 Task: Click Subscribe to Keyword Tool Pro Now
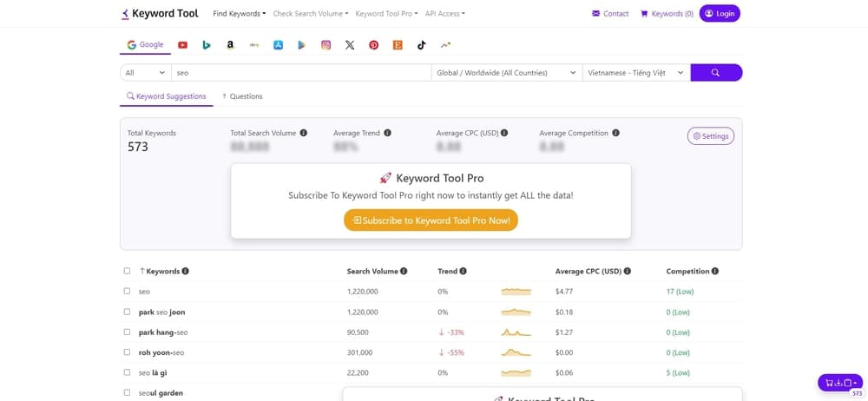pyautogui.click(x=431, y=220)
